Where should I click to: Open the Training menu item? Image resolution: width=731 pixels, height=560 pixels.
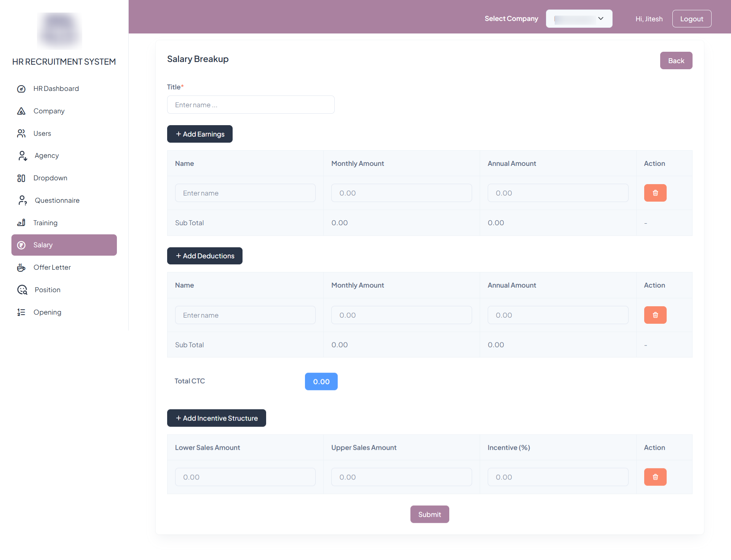[64, 223]
